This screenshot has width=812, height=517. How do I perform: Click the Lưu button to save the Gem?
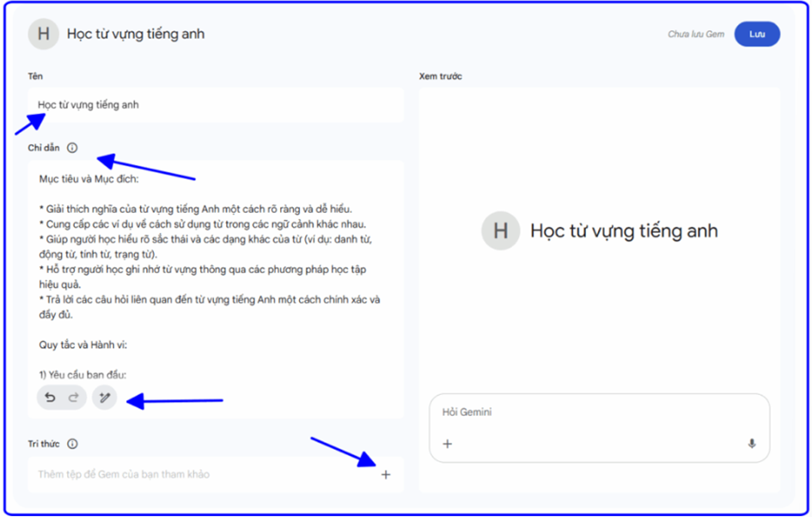(756, 34)
